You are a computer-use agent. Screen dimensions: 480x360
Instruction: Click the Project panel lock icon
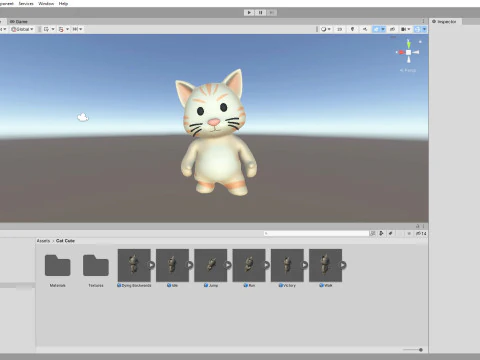(417, 226)
